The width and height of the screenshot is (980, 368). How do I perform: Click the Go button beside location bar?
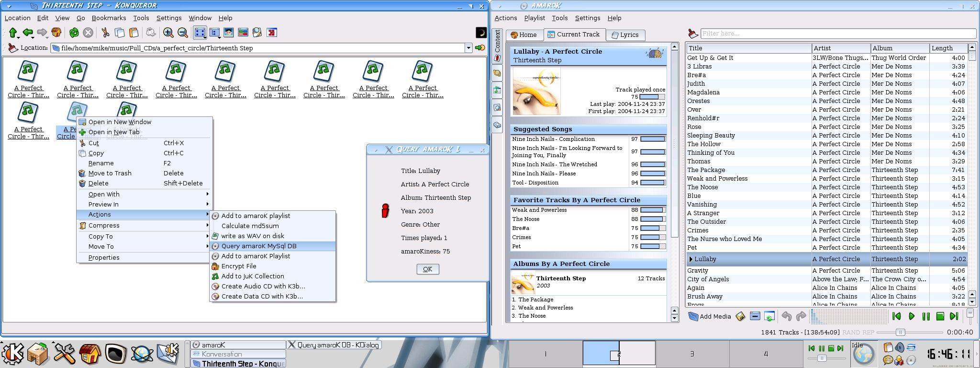coord(479,48)
